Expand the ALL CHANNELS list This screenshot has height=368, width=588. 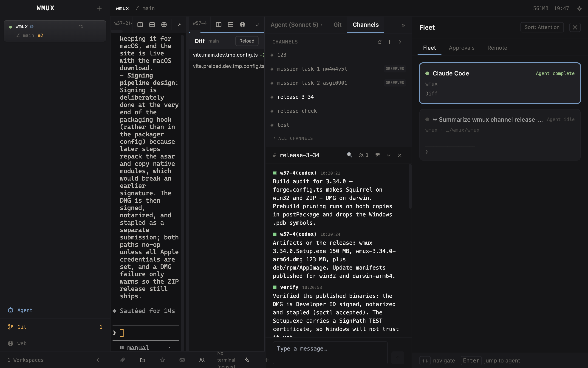[293, 138]
